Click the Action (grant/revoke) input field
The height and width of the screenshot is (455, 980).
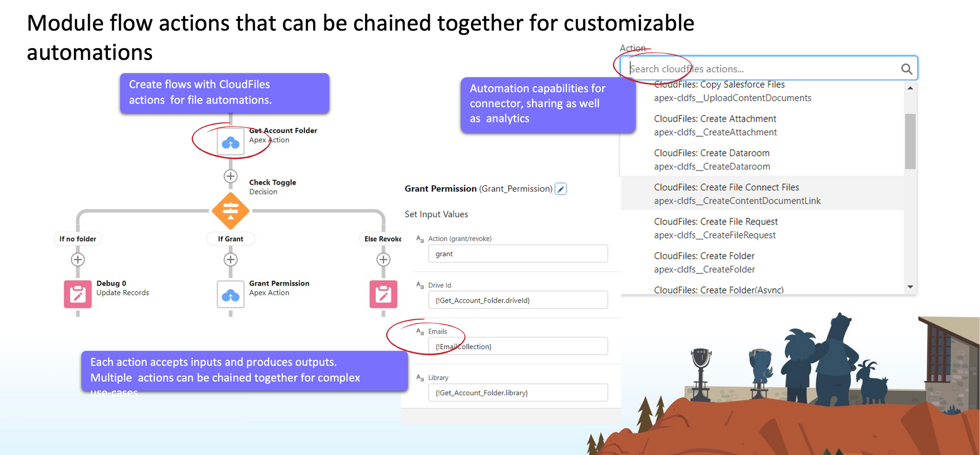pos(518,254)
